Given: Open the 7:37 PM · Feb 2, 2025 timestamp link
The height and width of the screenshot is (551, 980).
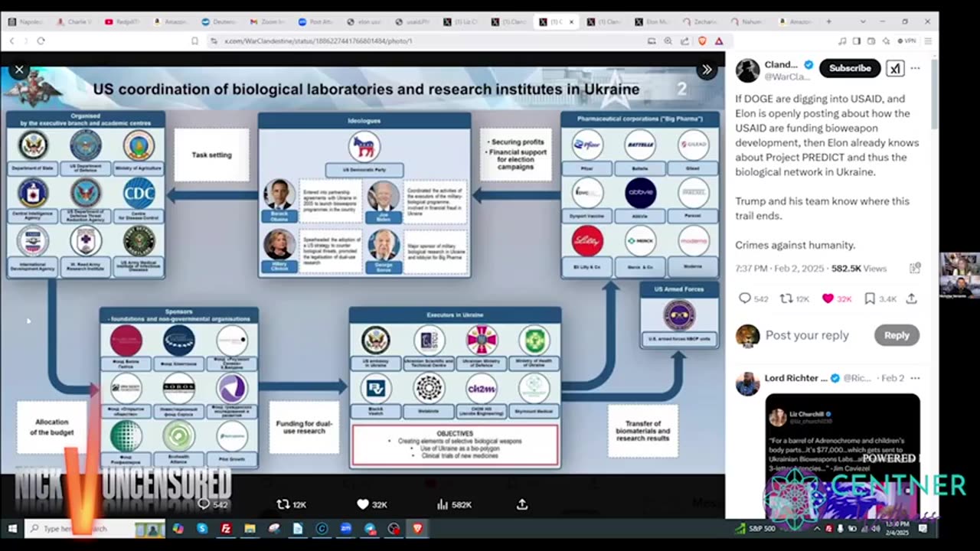Looking at the screenshot, I should coord(781,269).
